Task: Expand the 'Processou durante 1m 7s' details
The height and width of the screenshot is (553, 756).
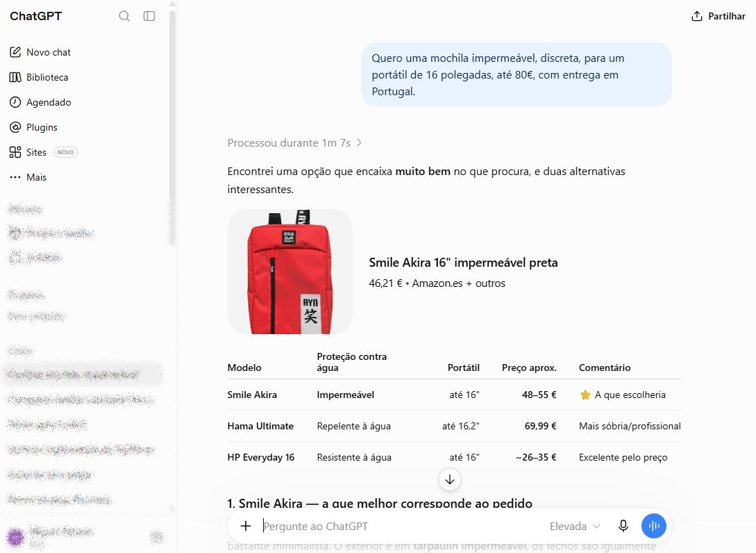Action: (x=294, y=143)
